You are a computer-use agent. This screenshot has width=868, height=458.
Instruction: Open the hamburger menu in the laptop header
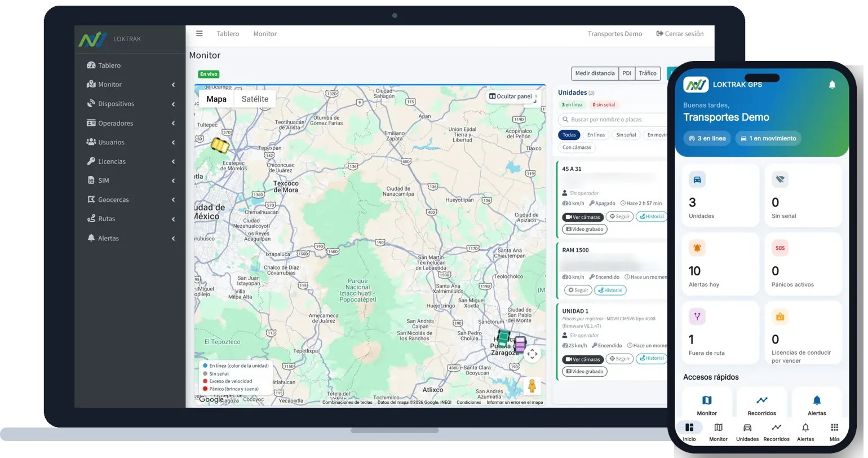tap(199, 33)
